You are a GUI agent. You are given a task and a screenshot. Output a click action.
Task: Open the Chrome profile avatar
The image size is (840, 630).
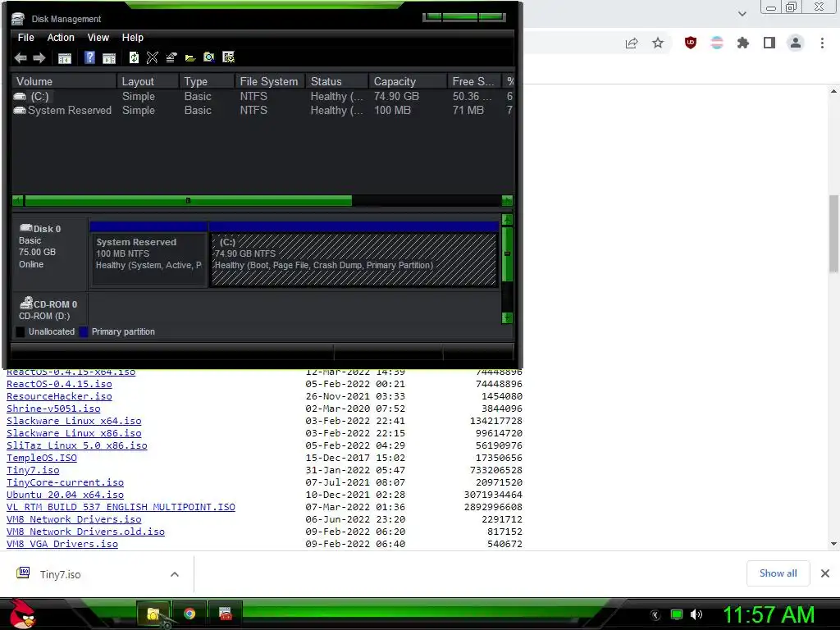tap(796, 43)
